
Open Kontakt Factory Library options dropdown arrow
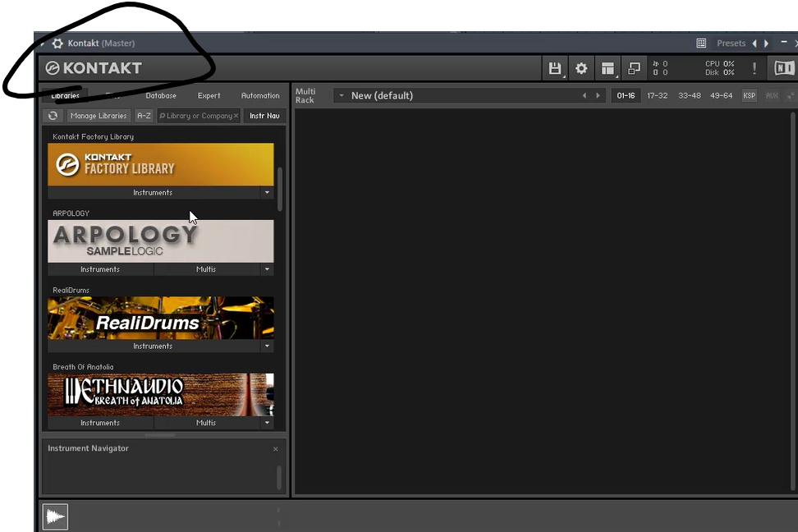click(x=267, y=192)
